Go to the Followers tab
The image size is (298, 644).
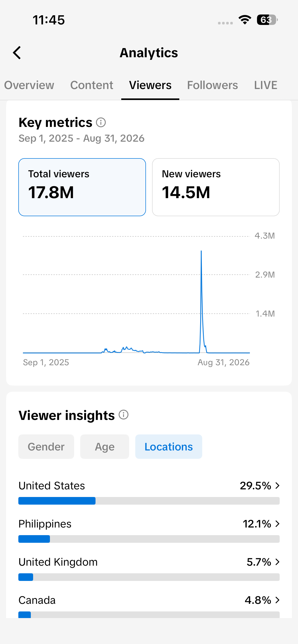tap(212, 85)
